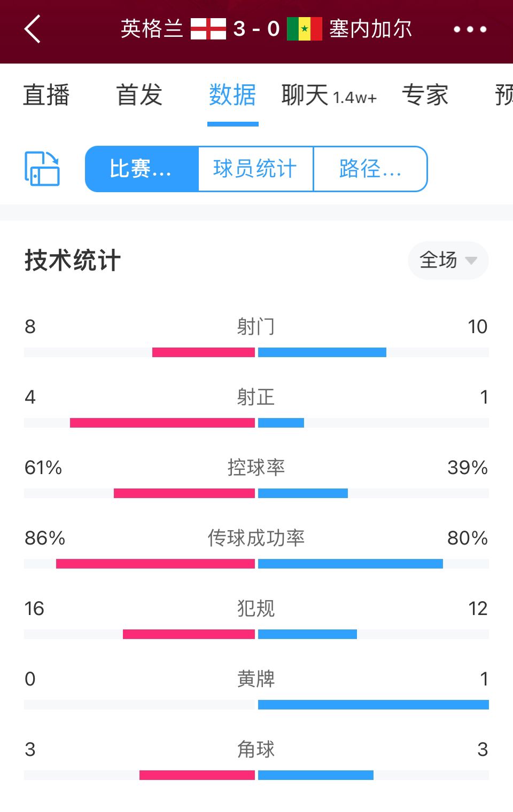Tap the England flag icon
The height and width of the screenshot is (812, 513).
click(x=208, y=29)
